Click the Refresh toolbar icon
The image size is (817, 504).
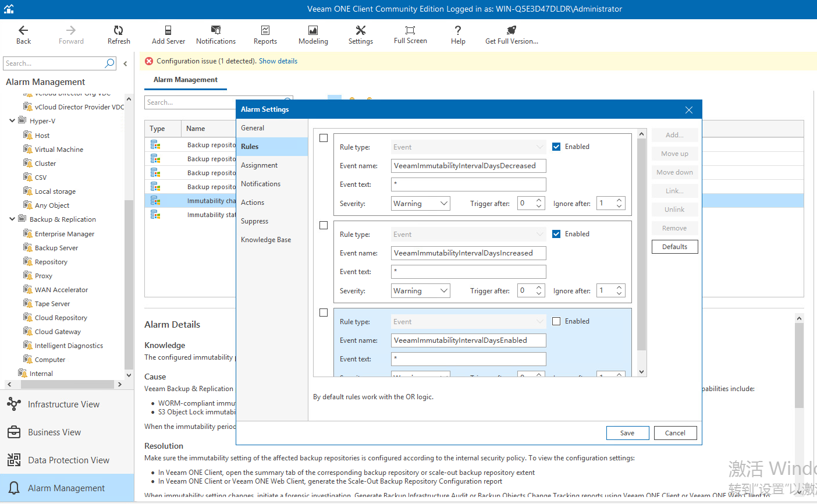tap(119, 30)
